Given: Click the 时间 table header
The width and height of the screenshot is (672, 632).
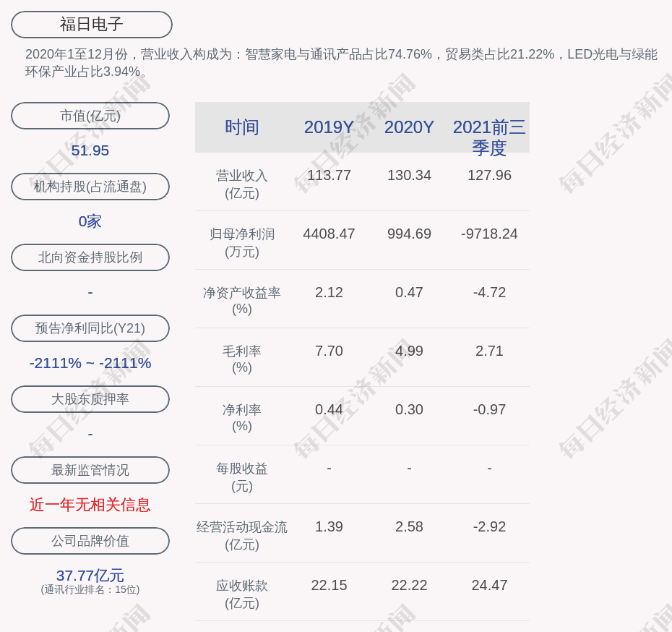Looking at the screenshot, I should tap(242, 127).
